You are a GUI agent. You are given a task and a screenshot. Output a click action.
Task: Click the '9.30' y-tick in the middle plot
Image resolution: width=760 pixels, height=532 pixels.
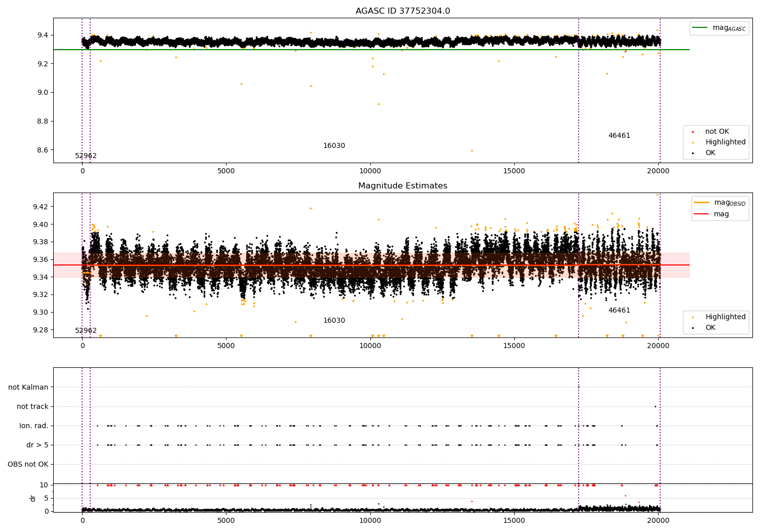point(41,313)
